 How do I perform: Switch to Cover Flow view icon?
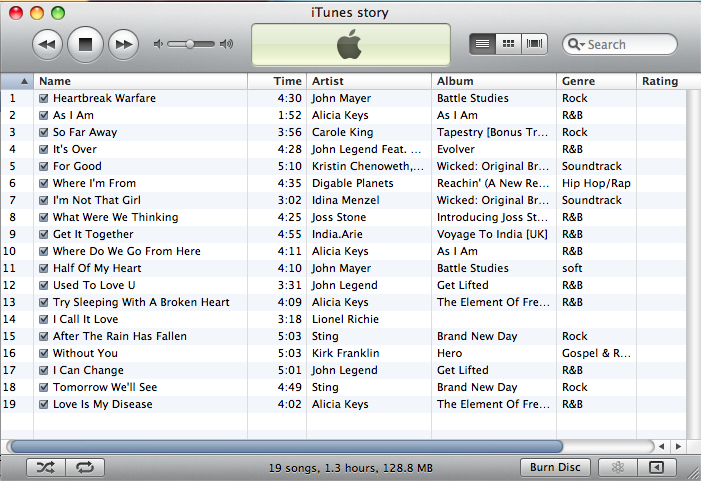[x=535, y=44]
